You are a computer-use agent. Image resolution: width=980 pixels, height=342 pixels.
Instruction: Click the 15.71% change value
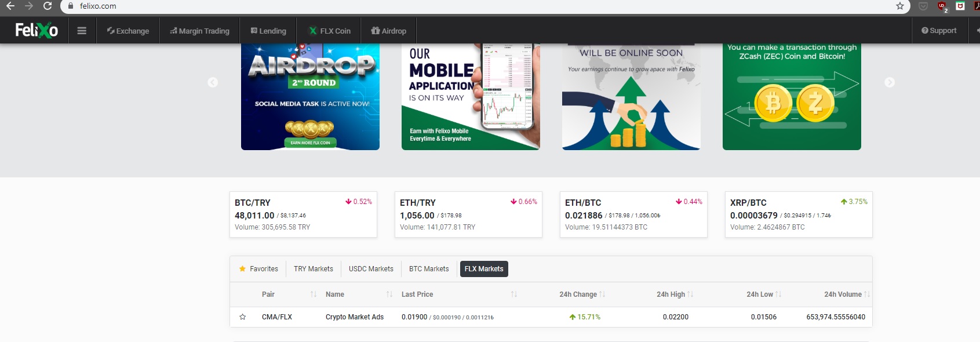585,317
